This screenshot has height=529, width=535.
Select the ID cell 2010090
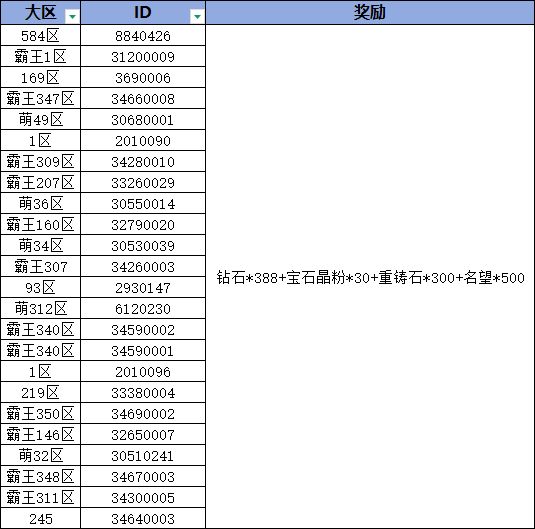pos(143,140)
